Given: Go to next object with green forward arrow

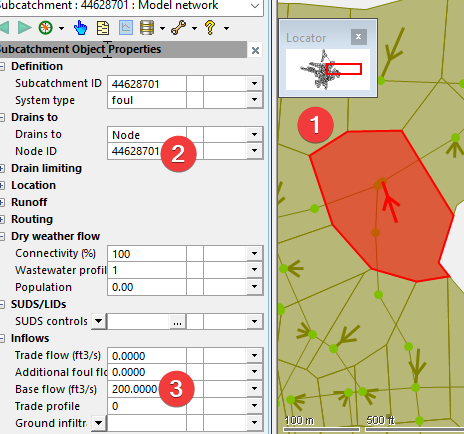Looking at the screenshot, I should click(x=24, y=28).
